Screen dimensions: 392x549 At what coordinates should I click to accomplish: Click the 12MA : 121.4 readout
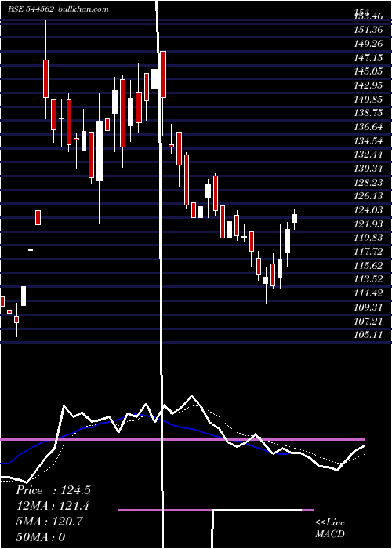click(x=53, y=506)
